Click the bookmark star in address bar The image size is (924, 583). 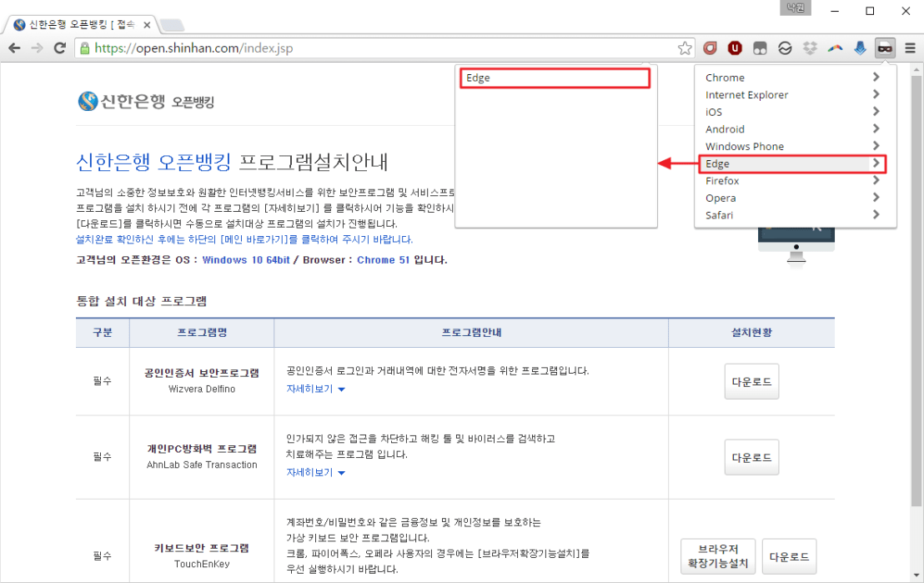[685, 48]
